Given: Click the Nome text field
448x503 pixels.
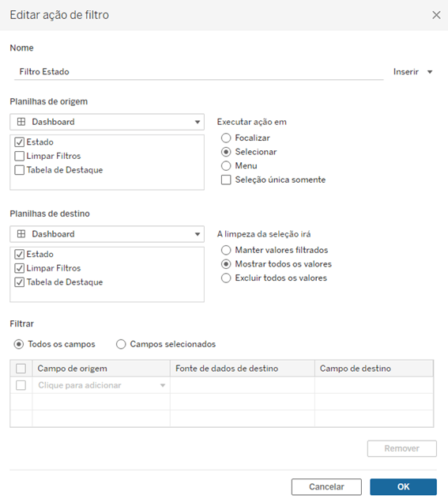Looking at the screenshot, I should pyautogui.click(x=198, y=72).
